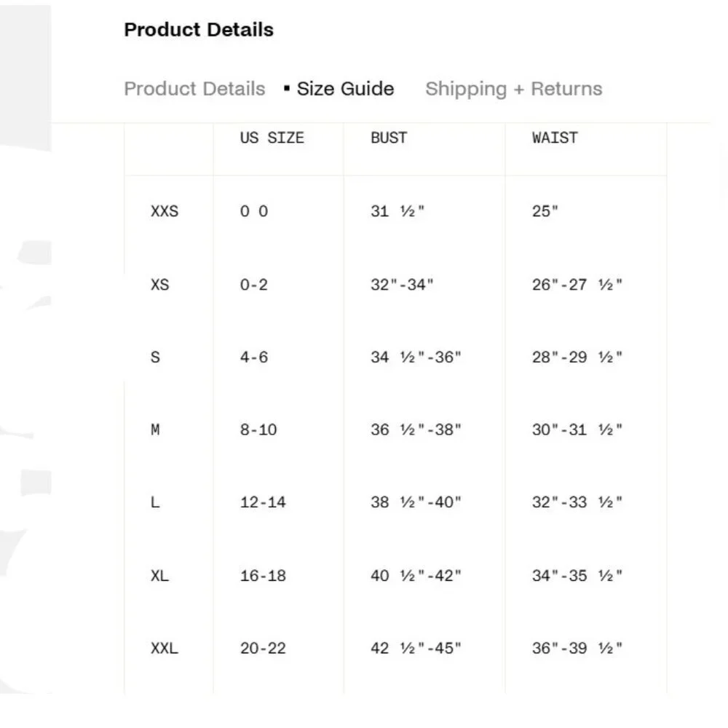This screenshot has height=728, width=728.
Task: Select the XL size row label
Action: pos(159,576)
